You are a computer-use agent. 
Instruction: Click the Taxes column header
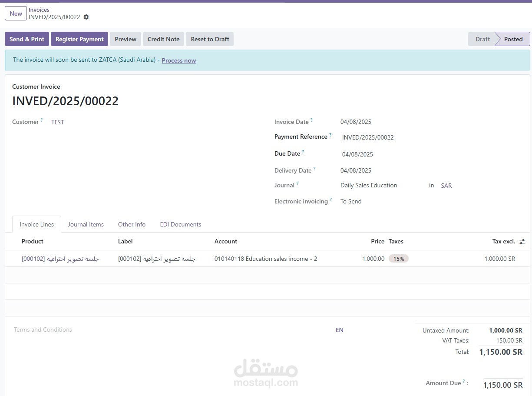tap(396, 241)
